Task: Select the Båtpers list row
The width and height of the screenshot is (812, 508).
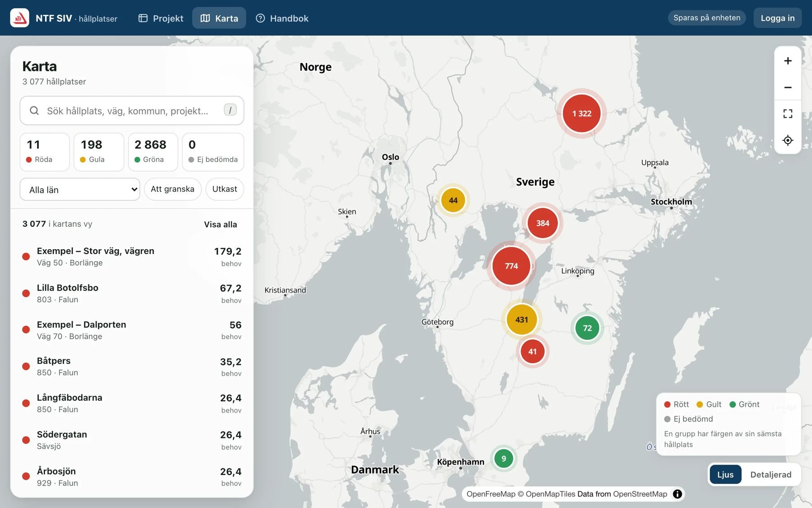Action: coord(132,367)
